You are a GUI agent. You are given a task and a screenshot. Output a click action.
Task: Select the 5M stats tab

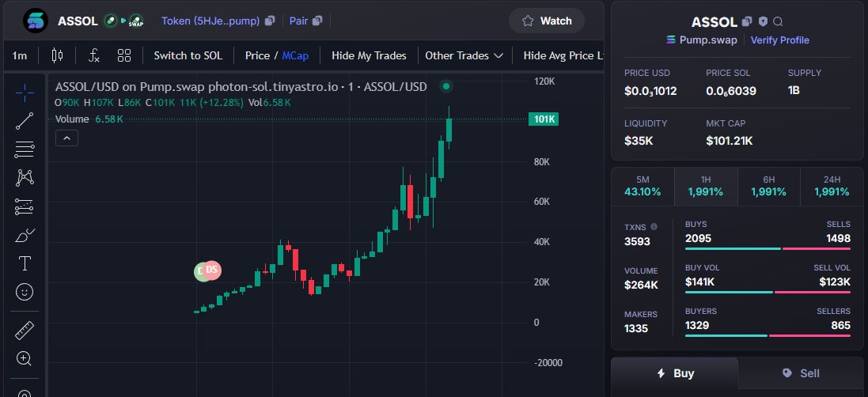click(x=642, y=187)
